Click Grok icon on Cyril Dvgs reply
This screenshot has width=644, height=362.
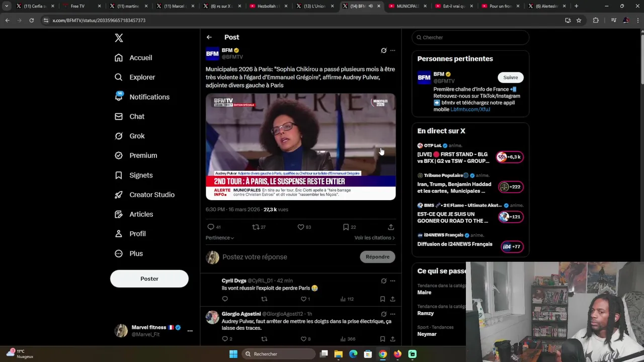coord(384,281)
